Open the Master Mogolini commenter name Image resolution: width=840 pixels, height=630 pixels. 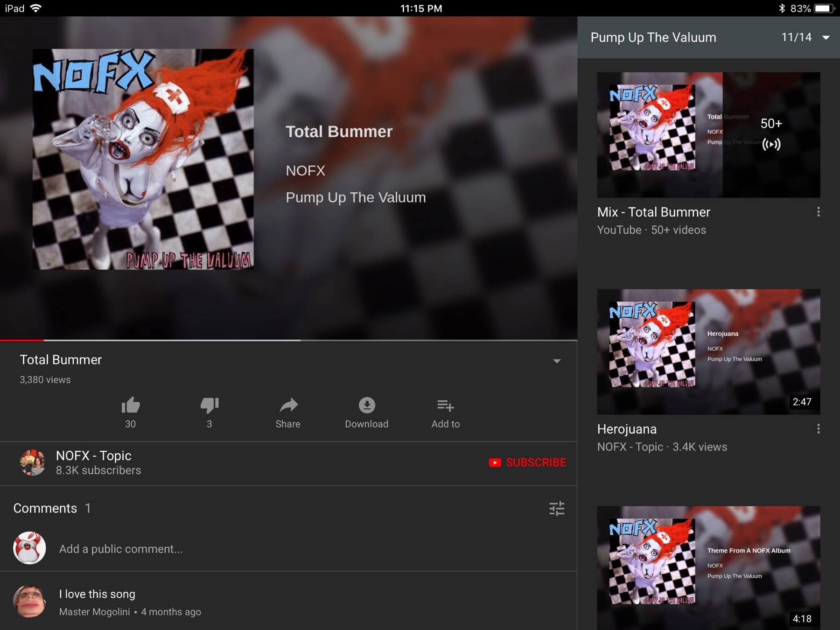pos(95,612)
